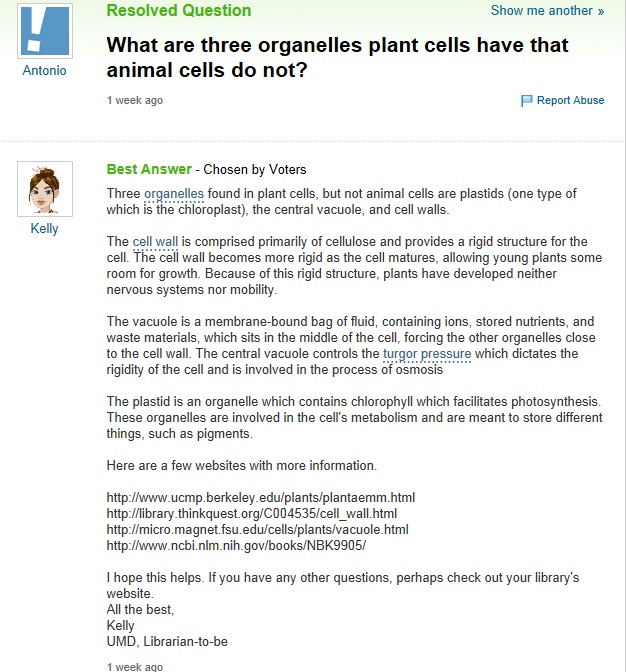Open the Report Abuse link
The width and height of the screenshot is (626, 672).
point(570,100)
